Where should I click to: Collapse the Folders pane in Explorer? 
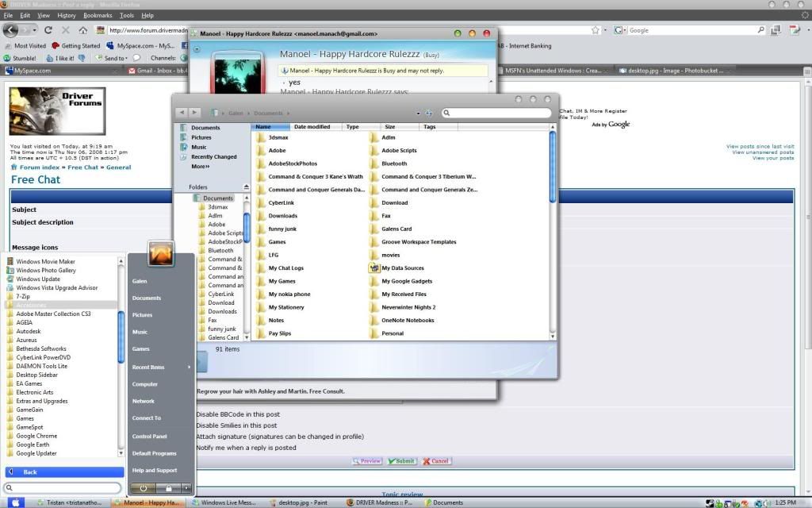(x=247, y=187)
